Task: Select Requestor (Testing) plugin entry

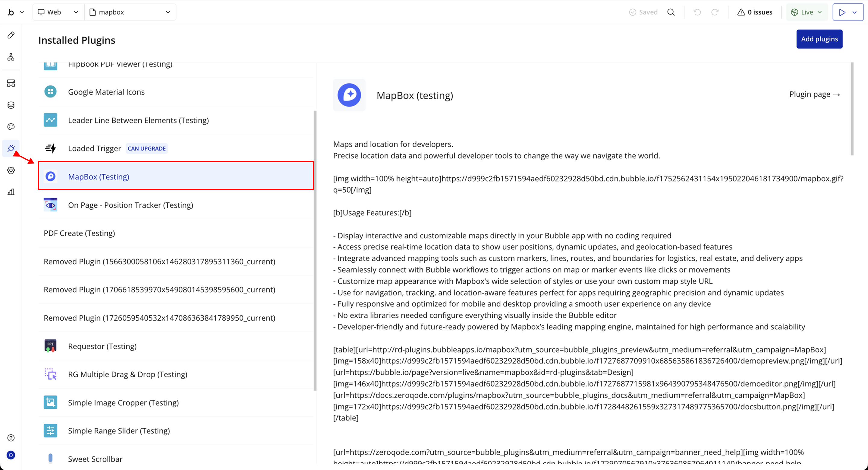Action: pyautogui.click(x=102, y=346)
